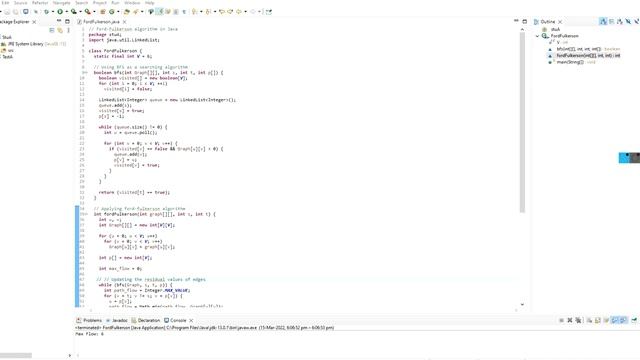Open the Source menu
The width and height of the screenshot is (640, 360).
[20, 3]
